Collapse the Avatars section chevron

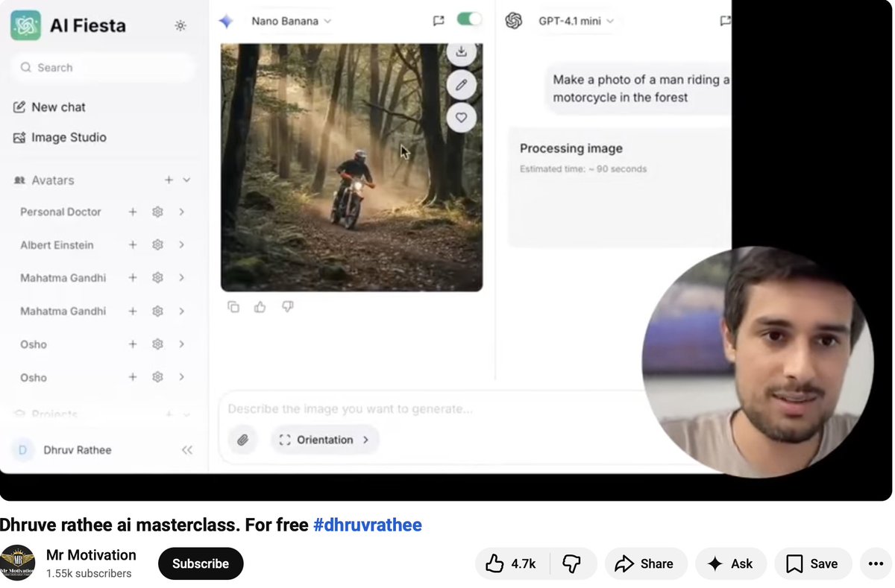[186, 180]
